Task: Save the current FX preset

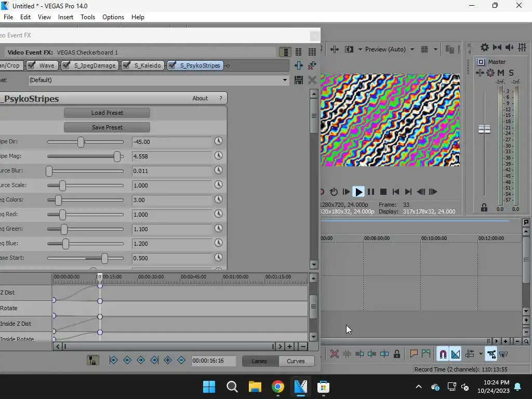Action: pyautogui.click(x=299, y=80)
